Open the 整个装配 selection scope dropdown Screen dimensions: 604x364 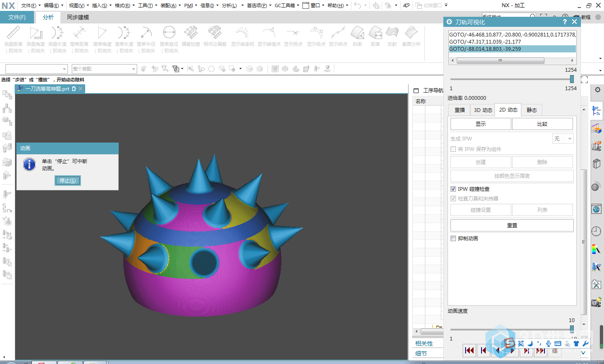point(104,69)
